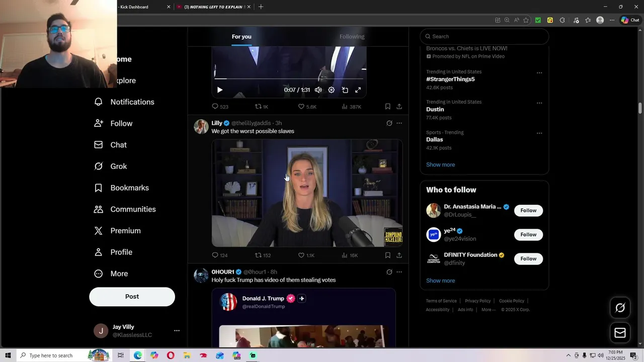The image size is (644, 362).
Task: Share Lilly's post
Action: click(x=399, y=255)
